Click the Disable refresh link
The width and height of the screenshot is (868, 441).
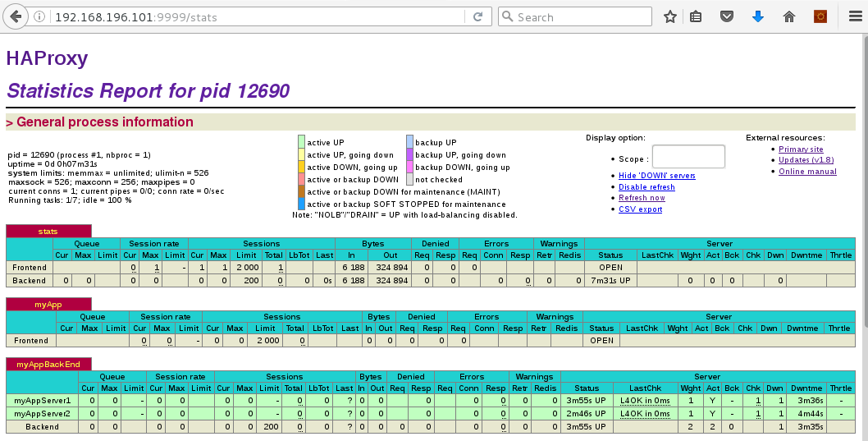pos(646,187)
